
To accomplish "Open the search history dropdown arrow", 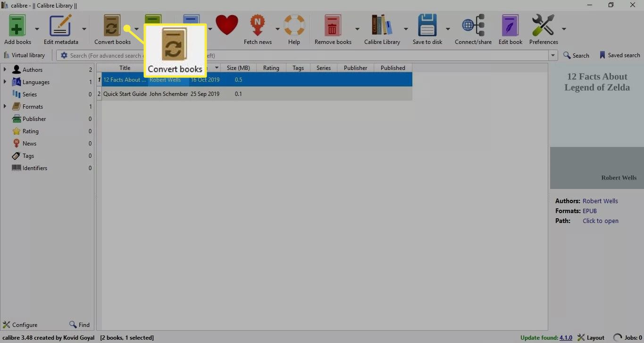I will [x=553, y=55].
